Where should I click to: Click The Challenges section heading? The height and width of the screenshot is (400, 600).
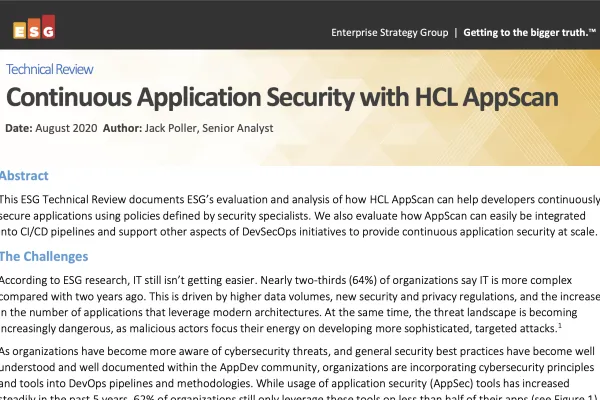(48, 255)
